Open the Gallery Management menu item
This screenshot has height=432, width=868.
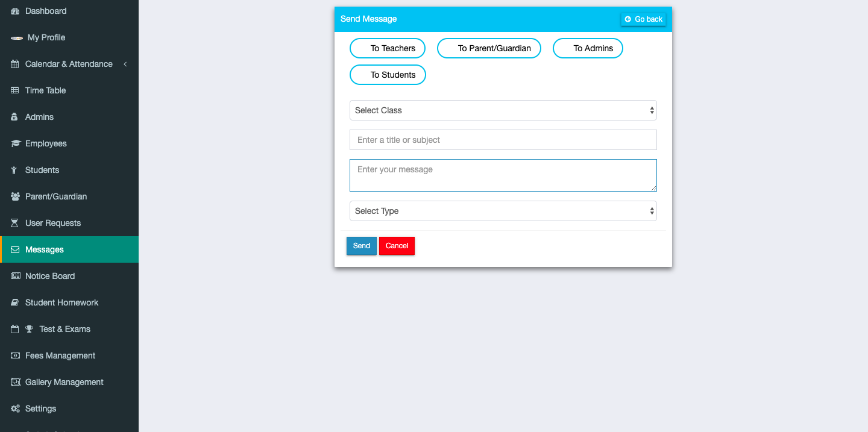pos(64,382)
